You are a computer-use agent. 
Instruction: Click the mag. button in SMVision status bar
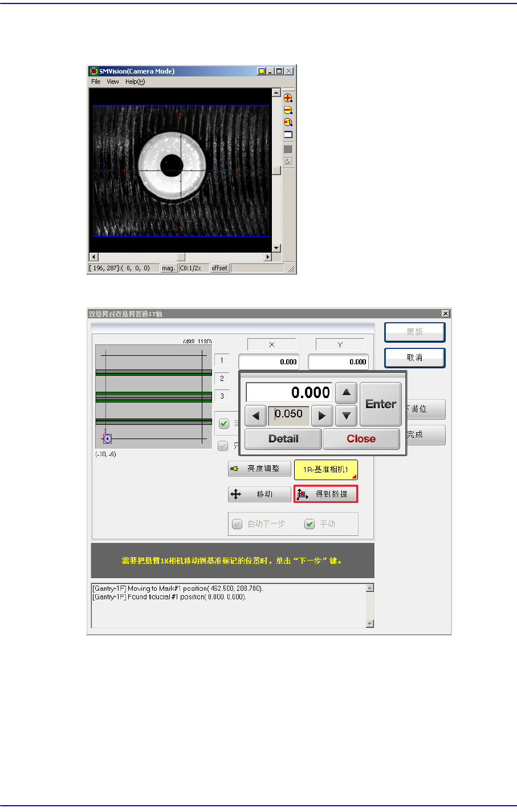168,268
